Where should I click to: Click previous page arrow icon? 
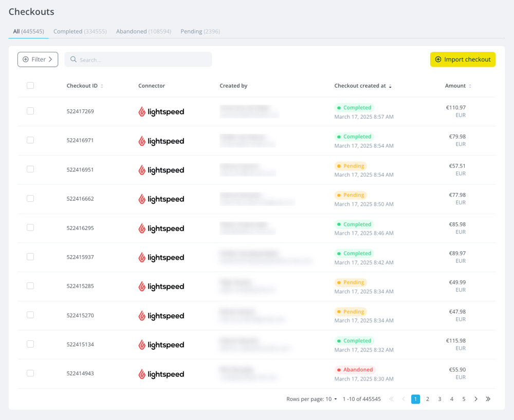[403, 399]
